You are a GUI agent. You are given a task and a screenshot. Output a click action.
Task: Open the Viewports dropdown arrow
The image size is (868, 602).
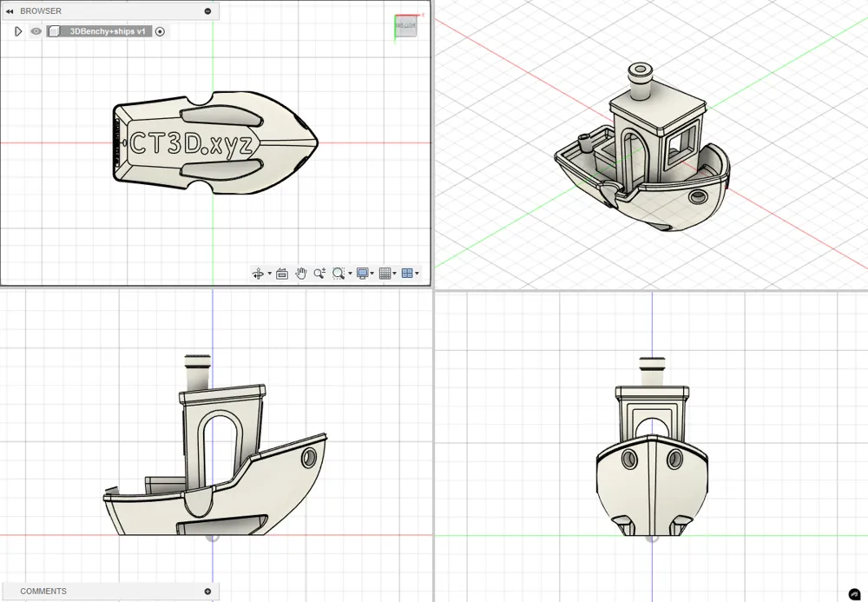tap(417, 273)
